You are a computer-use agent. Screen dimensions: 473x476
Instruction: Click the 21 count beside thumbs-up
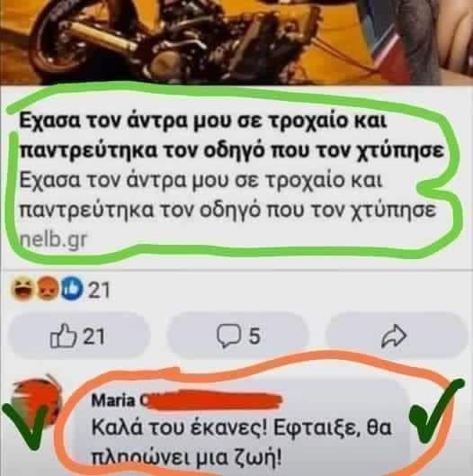(x=94, y=337)
